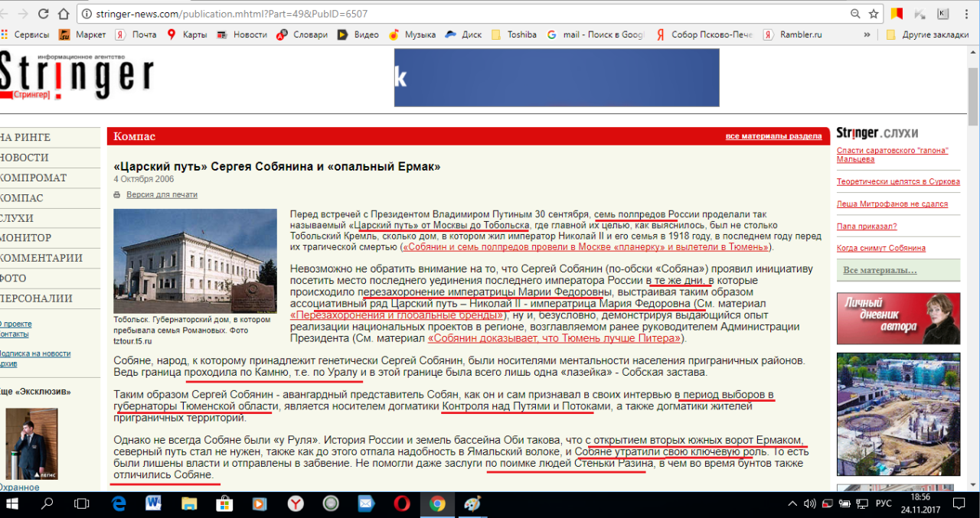Open Microsoft Word from taskbar
Image resolution: width=980 pixels, height=518 pixels.
[x=153, y=504]
